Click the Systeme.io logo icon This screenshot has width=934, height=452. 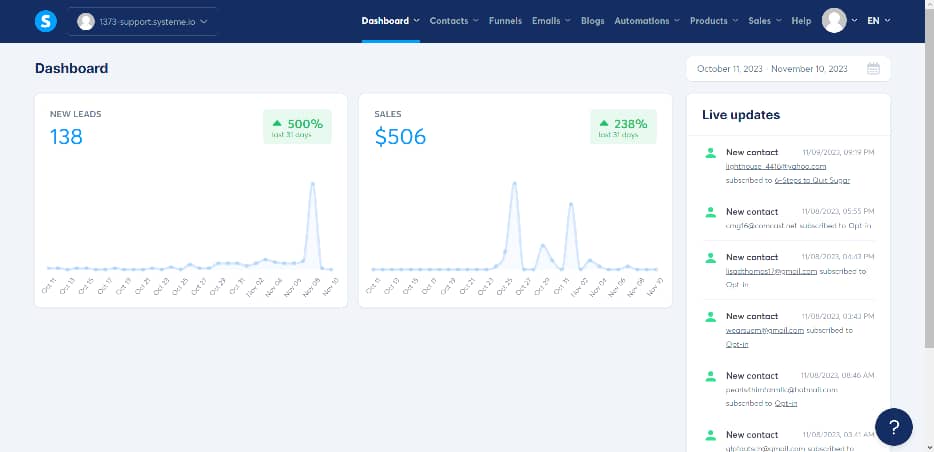click(45, 21)
